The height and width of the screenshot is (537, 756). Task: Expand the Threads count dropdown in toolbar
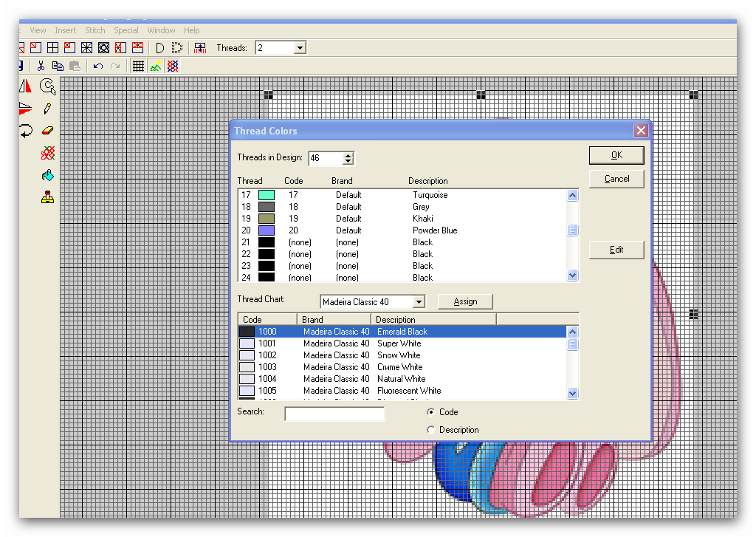pyautogui.click(x=300, y=48)
